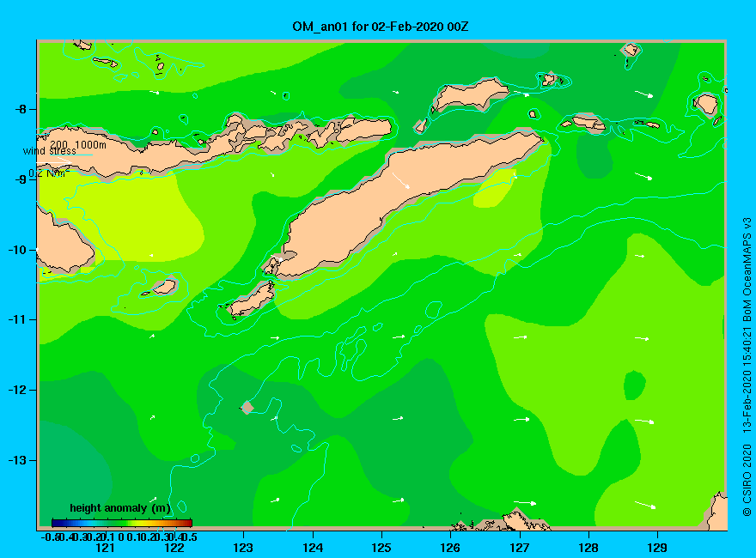The image size is (756, 558).
Task: Click latitude axis label -8
Action: 20,109
